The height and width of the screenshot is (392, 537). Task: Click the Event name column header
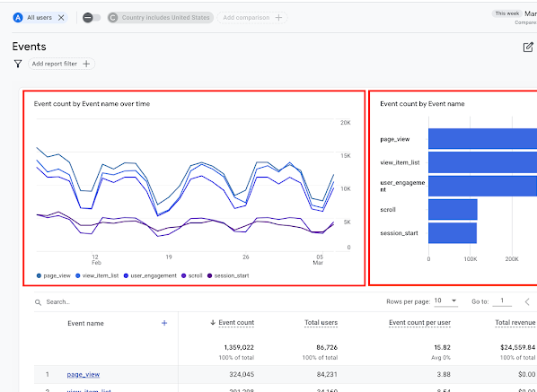pos(85,323)
